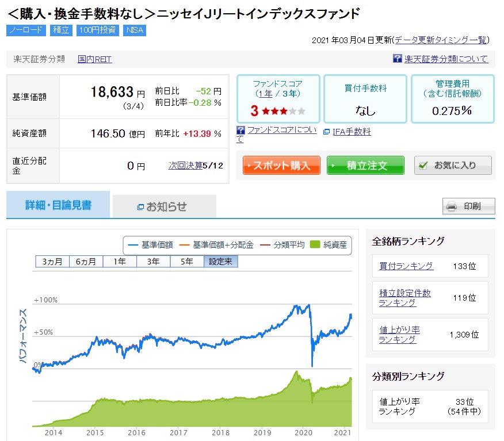Open the 楽天証券分類について link

tap(446, 59)
